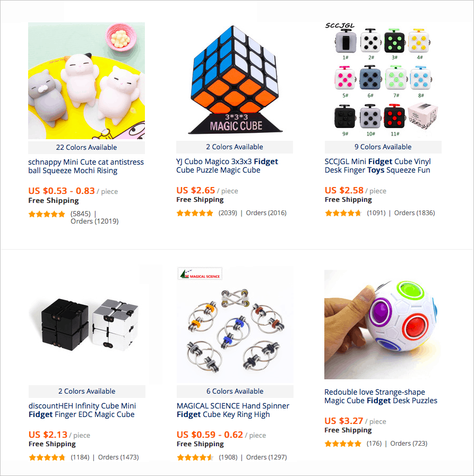The height and width of the screenshot is (476, 474).
Task: Open the Magical Science key ring spinners image
Action: (x=235, y=325)
